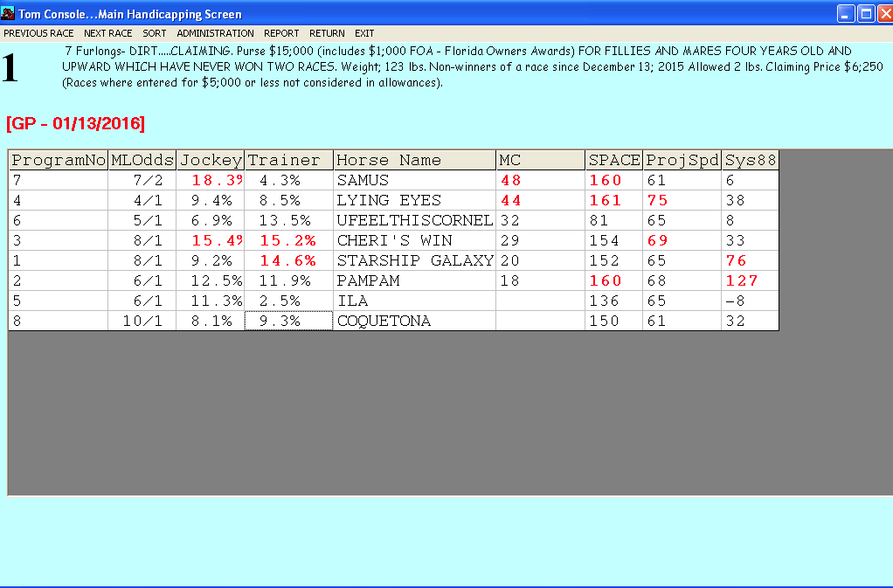The image size is (893, 588).
Task: Click the red trainer value 15.2%
Action: pyautogui.click(x=289, y=240)
